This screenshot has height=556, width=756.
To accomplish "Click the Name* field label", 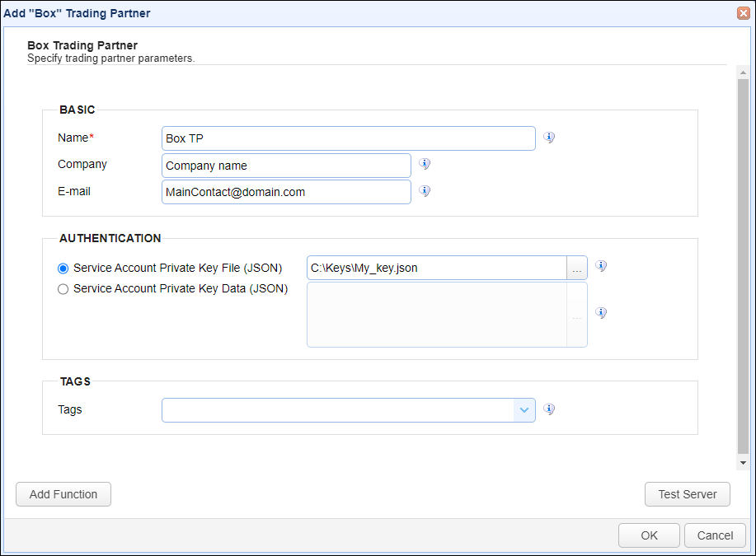I will tap(76, 138).
